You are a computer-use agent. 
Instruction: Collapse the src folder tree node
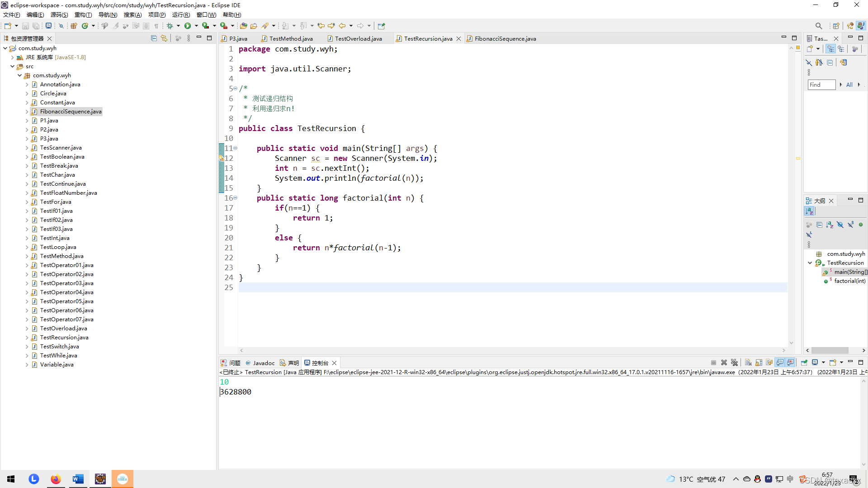(12, 66)
